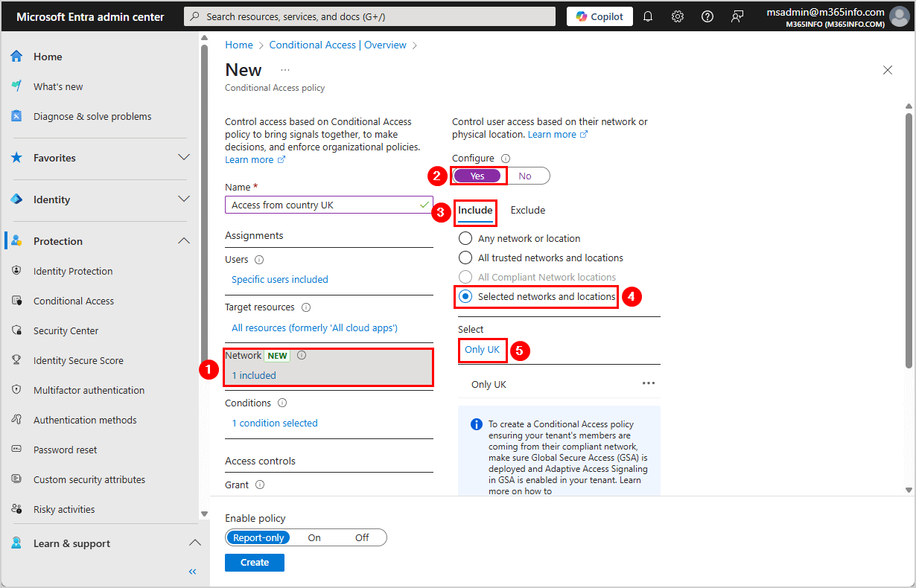916x588 pixels.
Task: Click the Protection section icon
Action: point(16,241)
